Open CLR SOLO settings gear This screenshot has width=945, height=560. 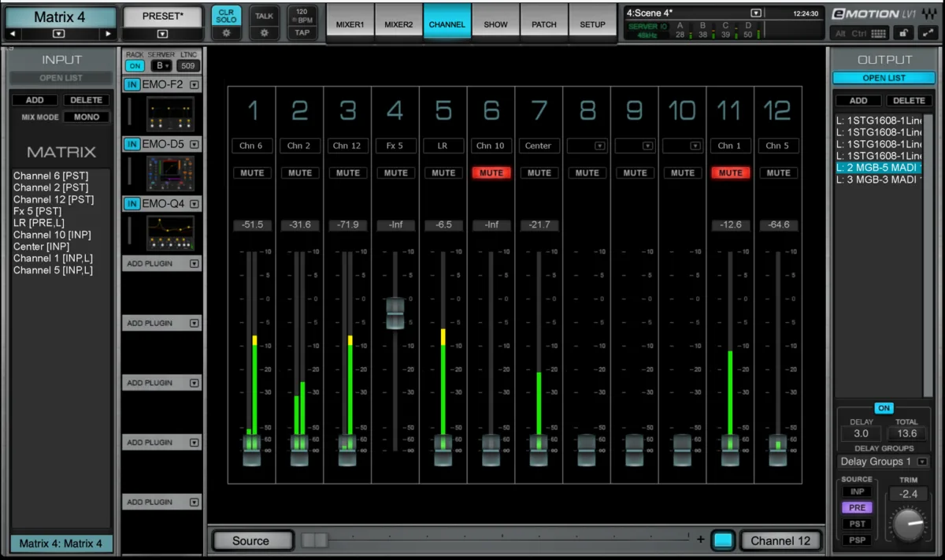[x=227, y=33]
